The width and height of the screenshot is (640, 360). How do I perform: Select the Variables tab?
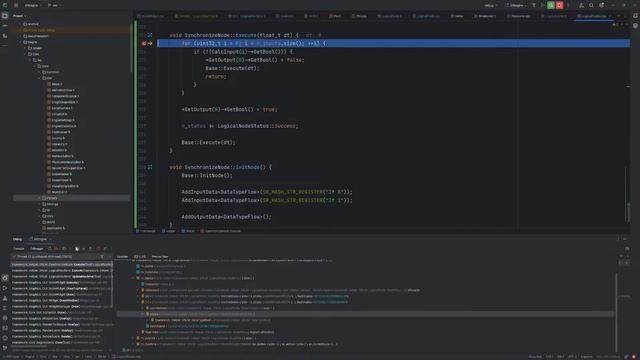(122, 257)
